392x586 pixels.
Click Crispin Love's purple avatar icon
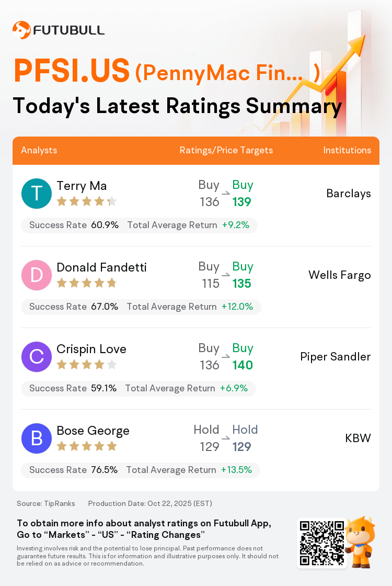(37, 357)
